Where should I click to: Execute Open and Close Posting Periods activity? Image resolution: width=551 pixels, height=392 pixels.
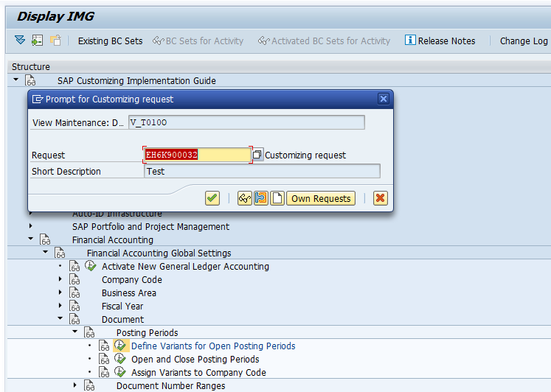coord(119,359)
